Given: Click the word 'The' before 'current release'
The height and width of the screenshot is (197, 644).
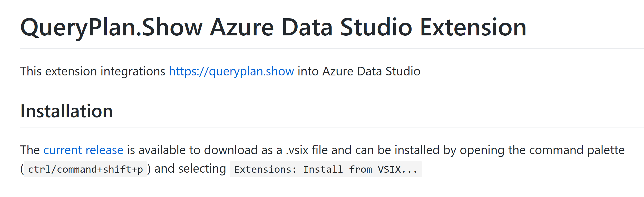Looking at the screenshot, I should click(30, 150).
